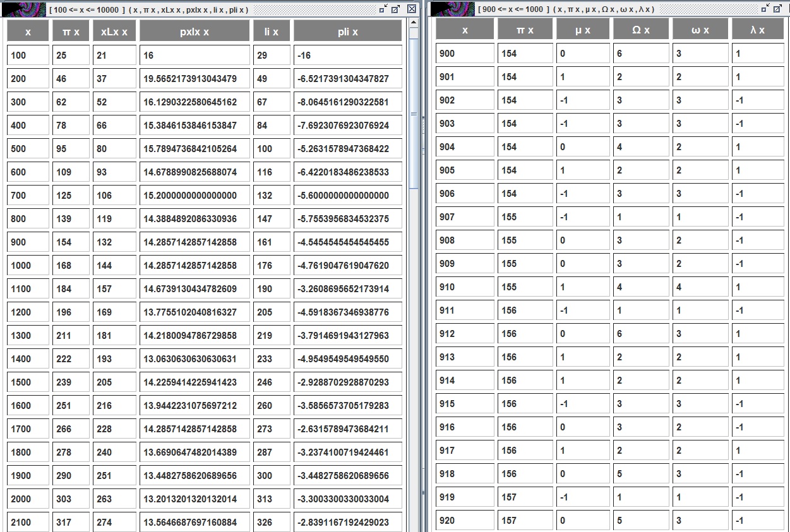Select λ x cell in row 903
790x532 pixels.
pos(758,124)
